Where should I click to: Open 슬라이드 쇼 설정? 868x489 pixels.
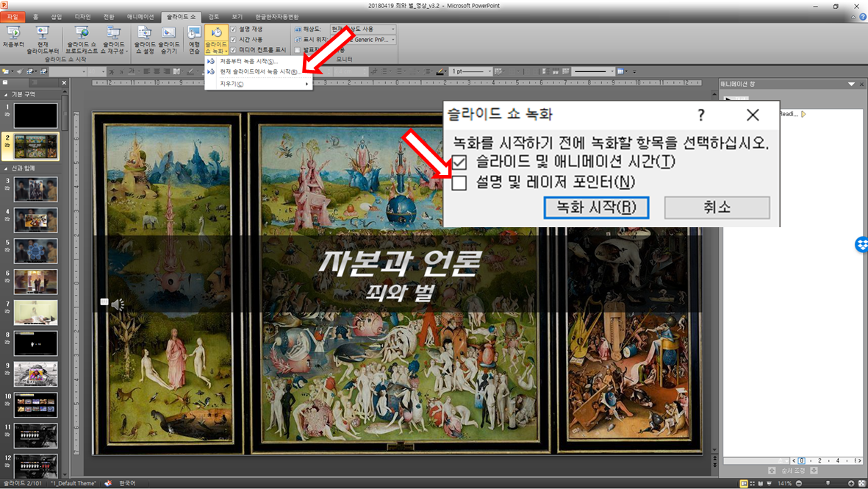[x=145, y=40]
